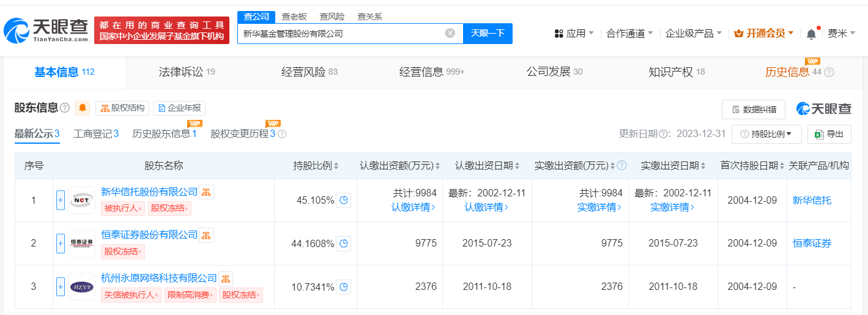Click the Tianyancha logo
This screenshot has width=868, height=315.
[x=46, y=31]
